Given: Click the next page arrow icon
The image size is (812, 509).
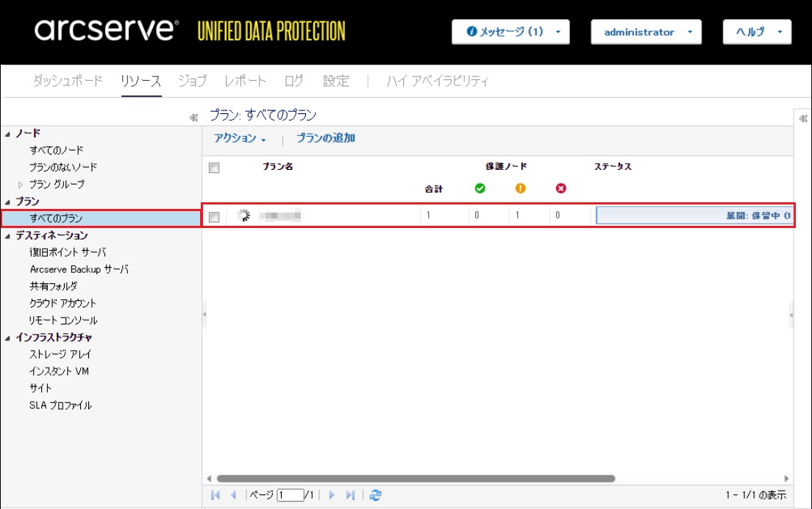Looking at the screenshot, I should (332, 496).
